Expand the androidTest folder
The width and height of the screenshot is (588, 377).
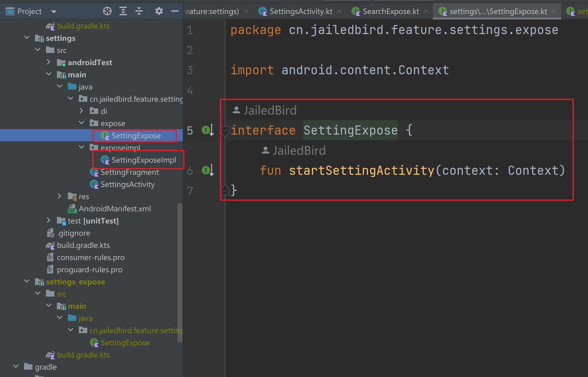49,62
